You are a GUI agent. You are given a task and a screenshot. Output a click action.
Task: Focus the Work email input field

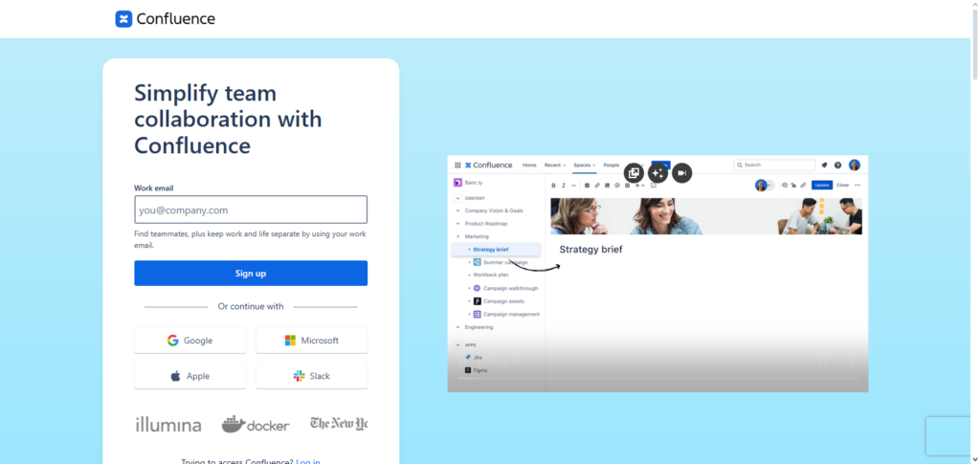(251, 210)
